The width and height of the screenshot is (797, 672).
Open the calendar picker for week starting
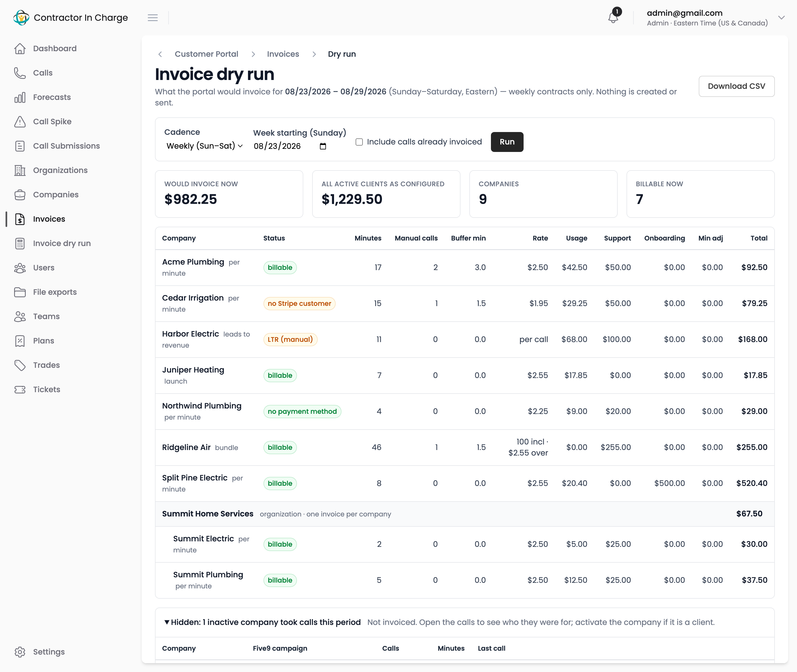click(323, 146)
